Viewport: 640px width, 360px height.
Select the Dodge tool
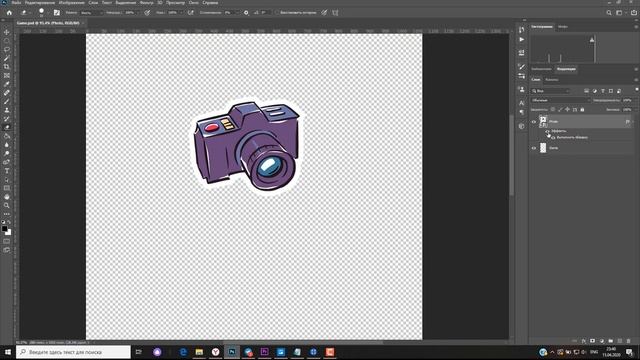click(x=7, y=153)
